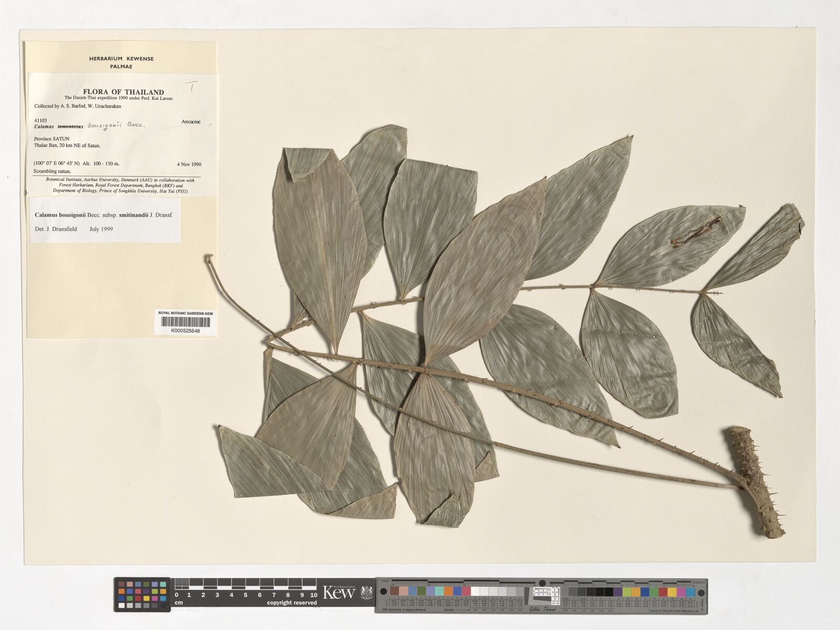The width and height of the screenshot is (840, 630).
Task: Click the 'copyright reserved' text on scale bar
Action: [291, 603]
